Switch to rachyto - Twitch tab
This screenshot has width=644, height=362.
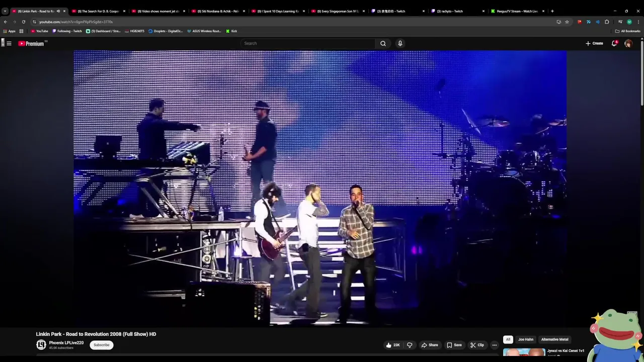pos(457,11)
